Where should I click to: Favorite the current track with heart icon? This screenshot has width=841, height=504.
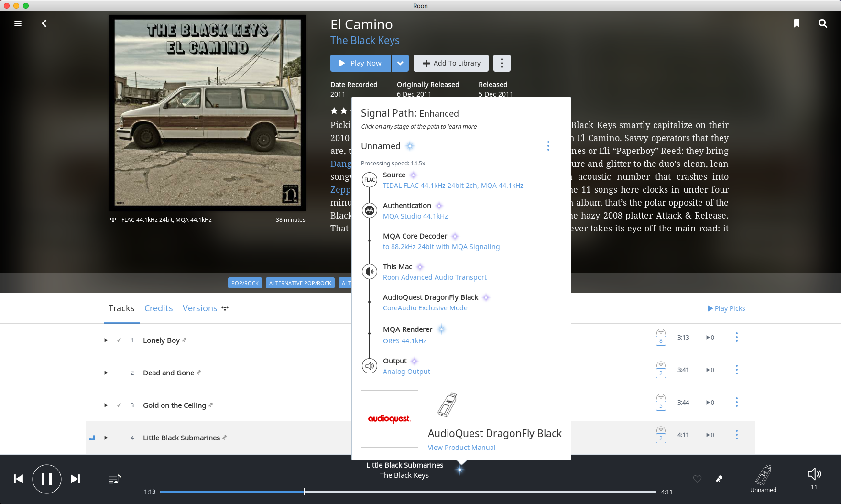[698, 479]
